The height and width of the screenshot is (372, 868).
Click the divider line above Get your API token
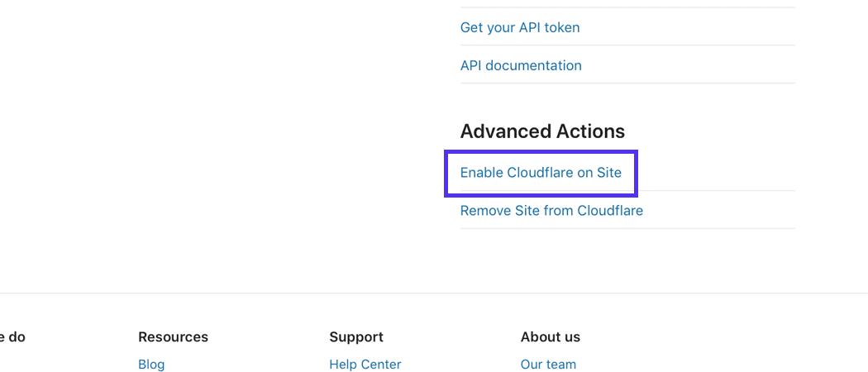pos(627,7)
